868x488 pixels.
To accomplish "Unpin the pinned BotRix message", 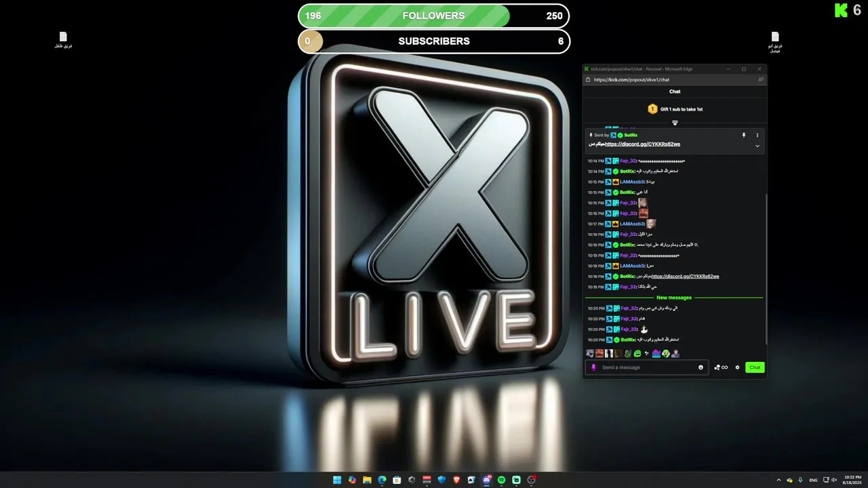I will [x=744, y=135].
